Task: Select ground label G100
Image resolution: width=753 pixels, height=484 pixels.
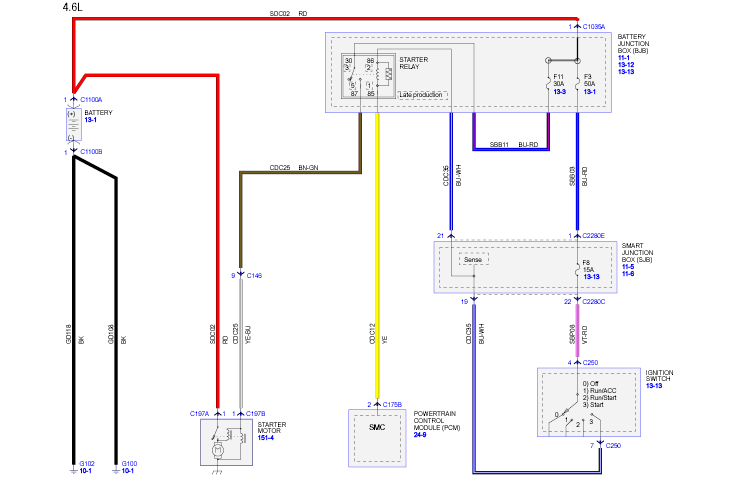Action: (129, 464)
